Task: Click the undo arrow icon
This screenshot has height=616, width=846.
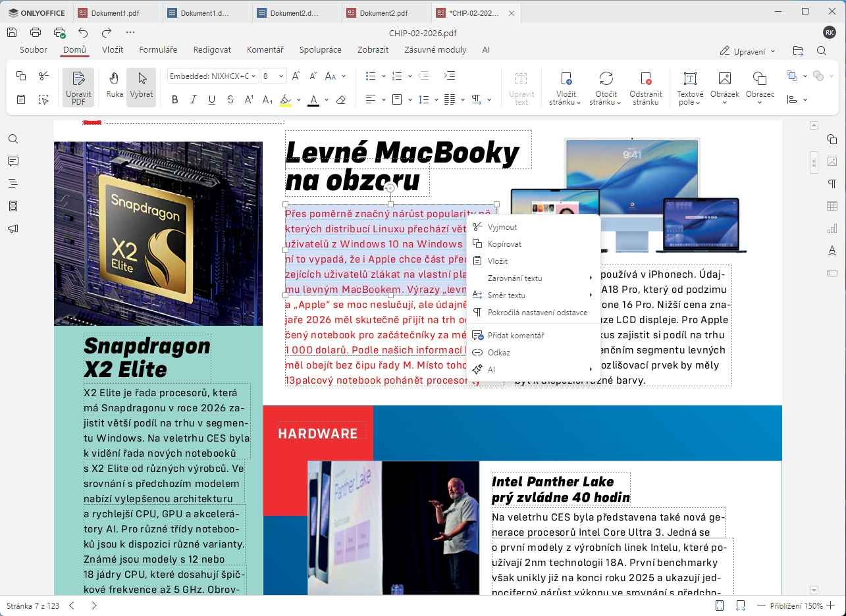Action: (x=83, y=32)
